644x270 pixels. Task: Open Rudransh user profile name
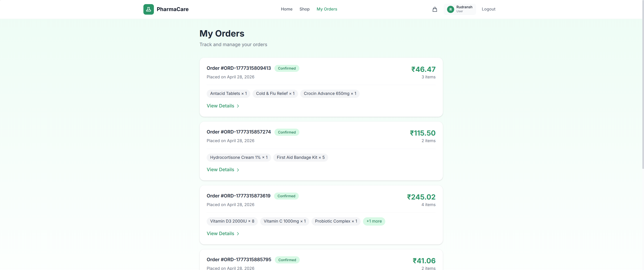point(464,7)
